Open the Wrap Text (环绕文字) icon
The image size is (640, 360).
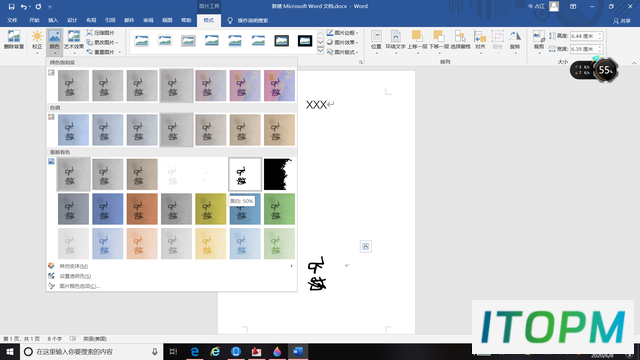coord(395,40)
